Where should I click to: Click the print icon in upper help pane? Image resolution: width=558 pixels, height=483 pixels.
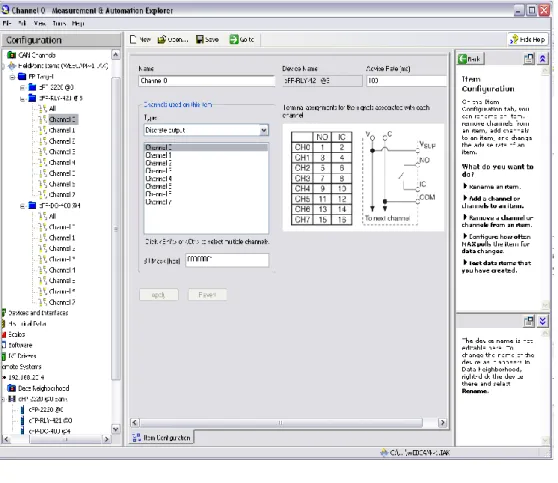(529, 59)
